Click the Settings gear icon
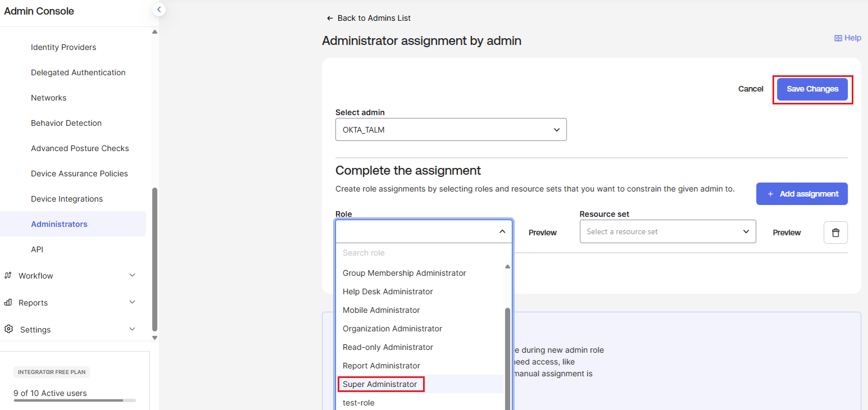 (8, 330)
